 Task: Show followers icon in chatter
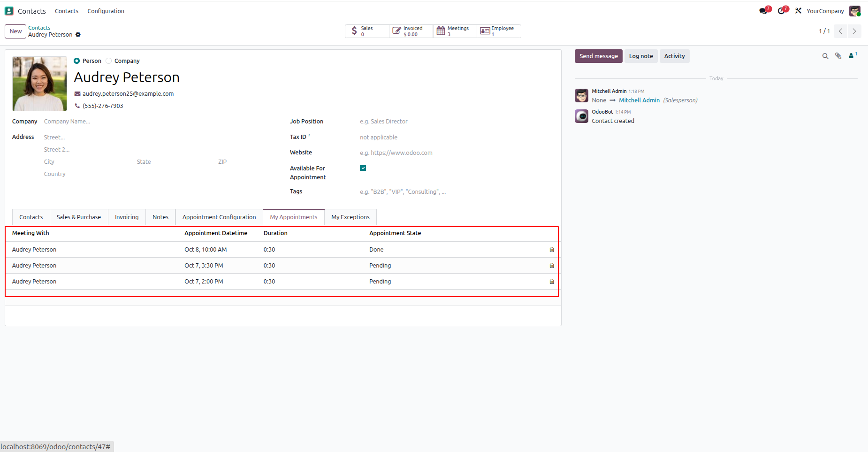[x=853, y=56]
